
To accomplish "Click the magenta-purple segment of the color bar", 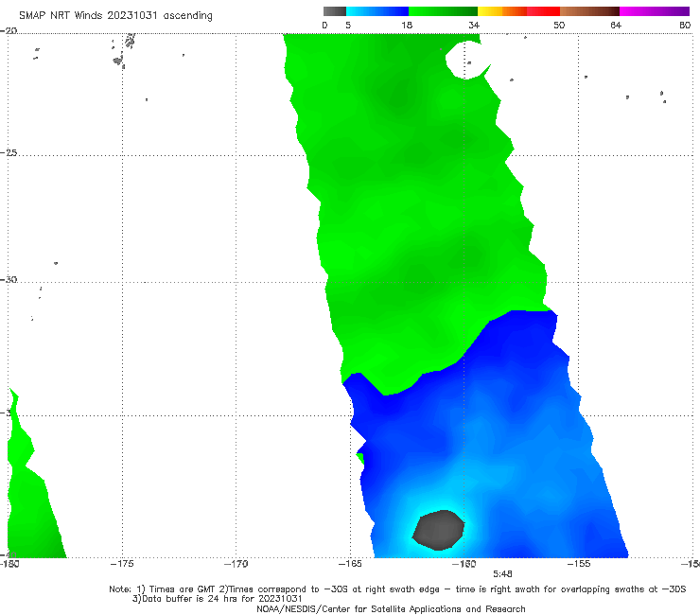I will pyautogui.click(x=655, y=11).
